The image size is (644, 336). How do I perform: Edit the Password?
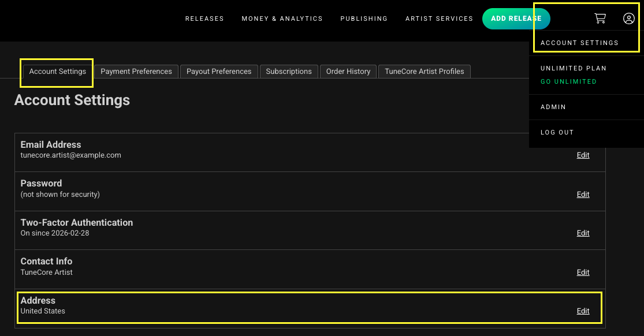583,195
